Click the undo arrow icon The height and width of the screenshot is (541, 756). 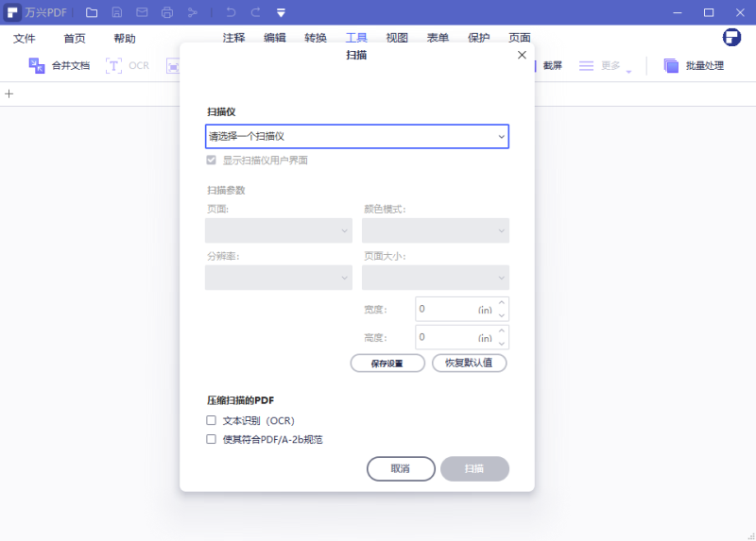pyautogui.click(x=231, y=12)
